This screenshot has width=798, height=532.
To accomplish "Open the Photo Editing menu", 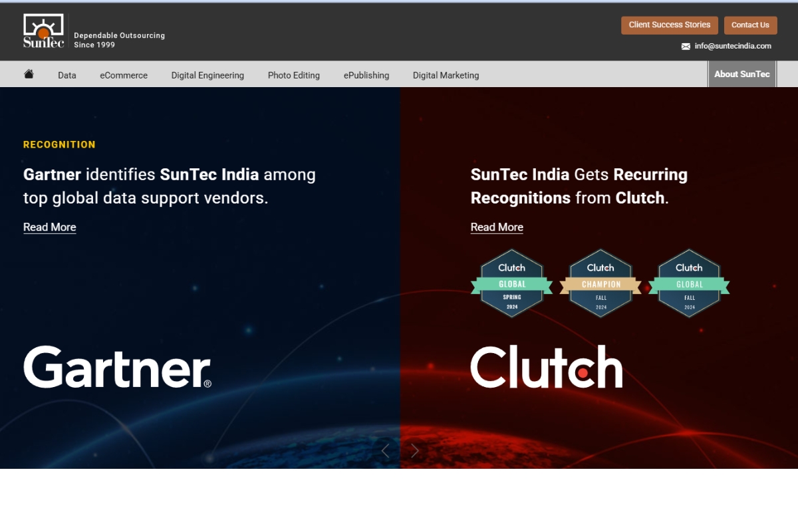I will coord(293,75).
